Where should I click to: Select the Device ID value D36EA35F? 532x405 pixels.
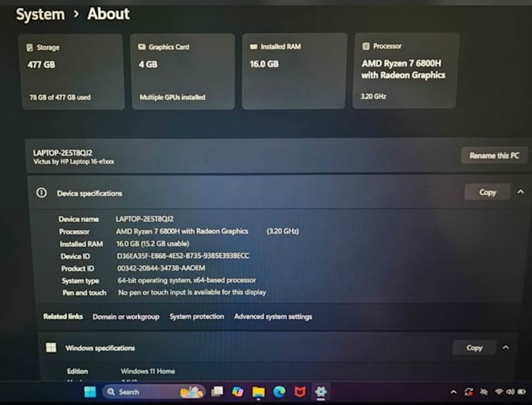click(x=183, y=256)
